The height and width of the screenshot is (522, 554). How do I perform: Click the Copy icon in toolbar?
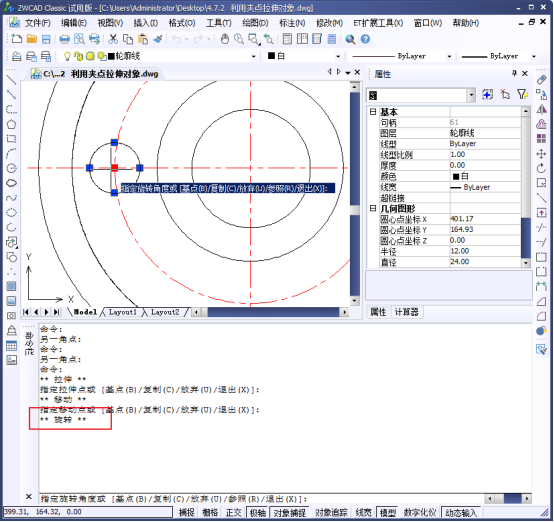pyautogui.click(x=128, y=39)
